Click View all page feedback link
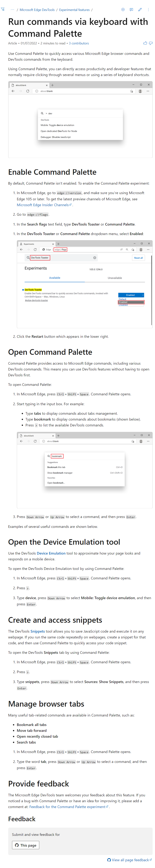 click(130, 860)
